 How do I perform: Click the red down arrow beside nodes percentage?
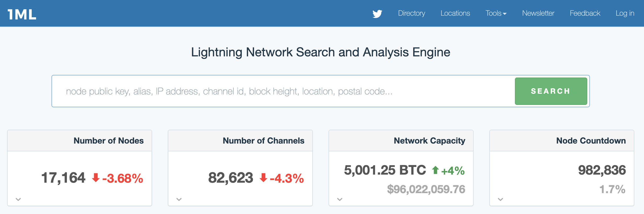tap(96, 178)
